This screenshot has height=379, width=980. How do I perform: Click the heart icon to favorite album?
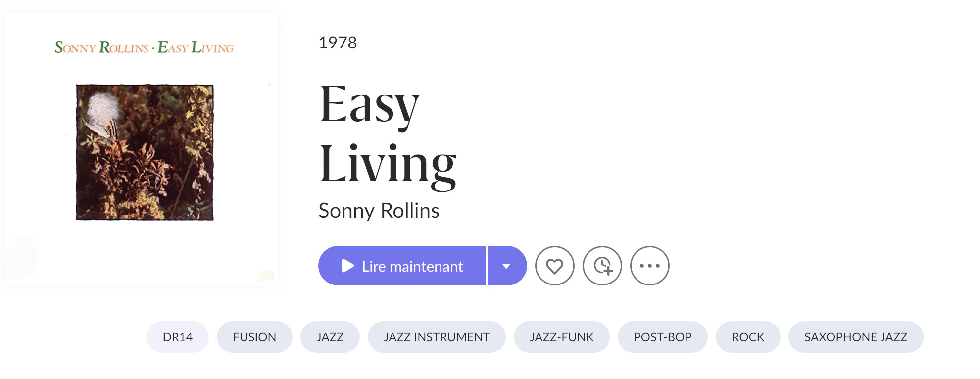[554, 266]
